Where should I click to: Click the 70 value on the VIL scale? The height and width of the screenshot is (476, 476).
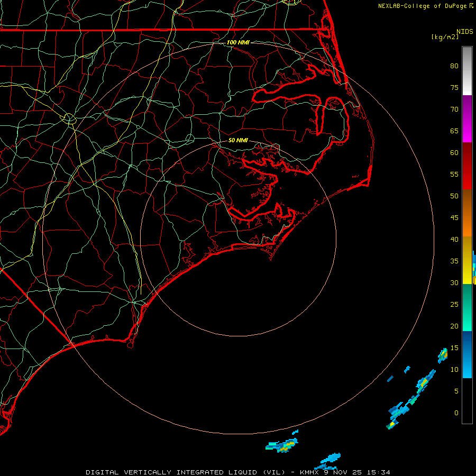point(454,109)
